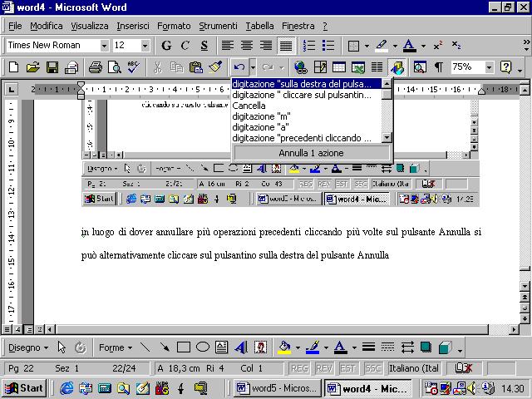
Task: Save the document with the floppy disk icon
Action: coord(52,67)
